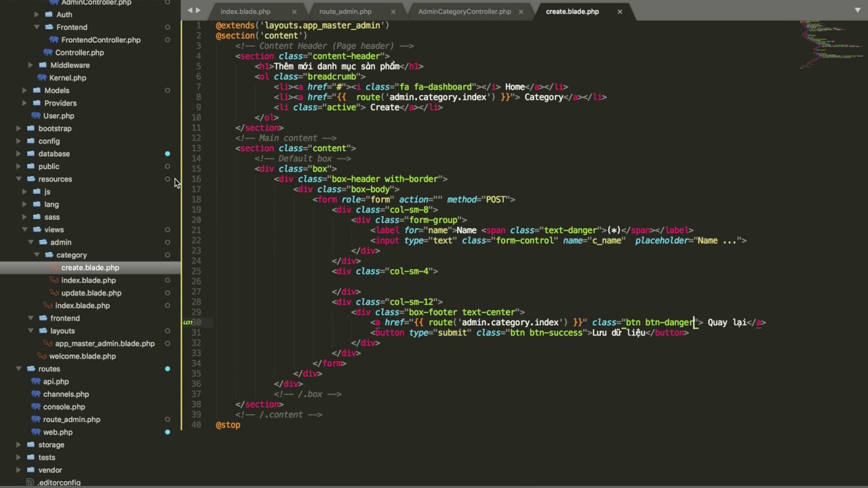Open index.blade.php inside the category folder
The width and height of the screenshot is (868, 488).
[88, 280]
